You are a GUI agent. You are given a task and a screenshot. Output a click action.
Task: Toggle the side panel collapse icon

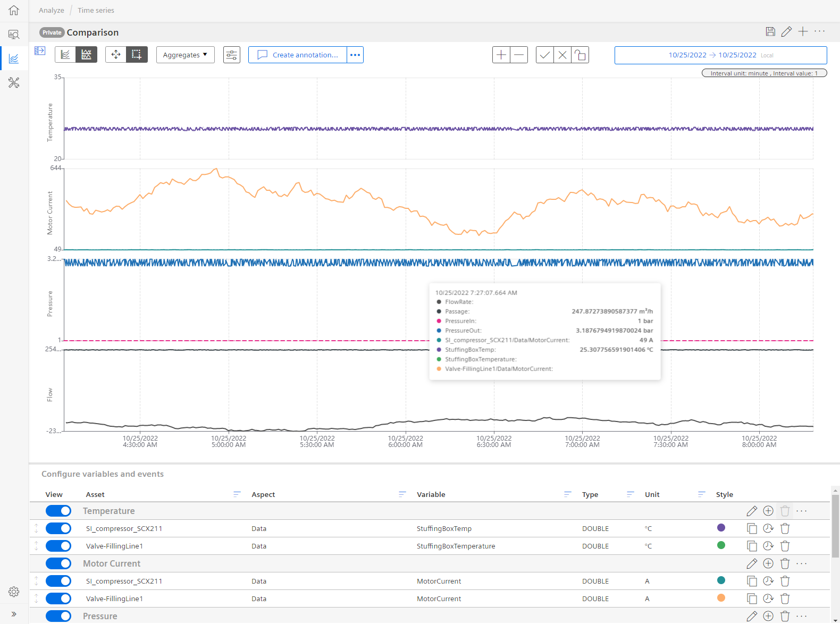(40, 50)
